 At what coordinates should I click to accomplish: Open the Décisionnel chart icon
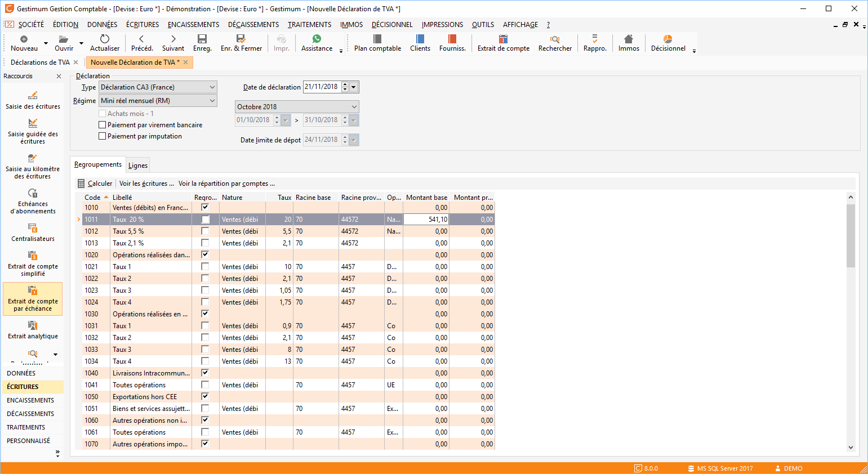[x=667, y=39]
